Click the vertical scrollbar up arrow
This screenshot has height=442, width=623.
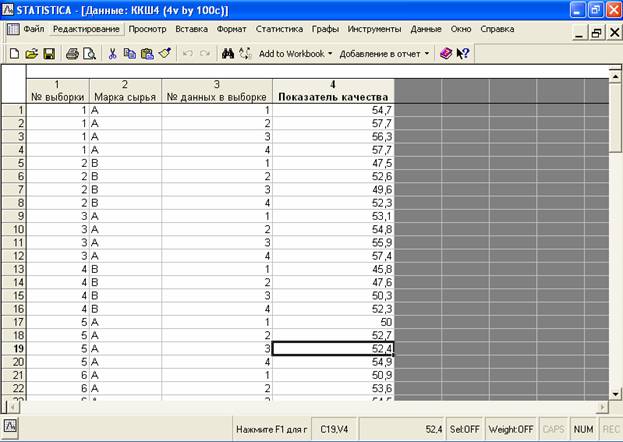tap(615, 76)
